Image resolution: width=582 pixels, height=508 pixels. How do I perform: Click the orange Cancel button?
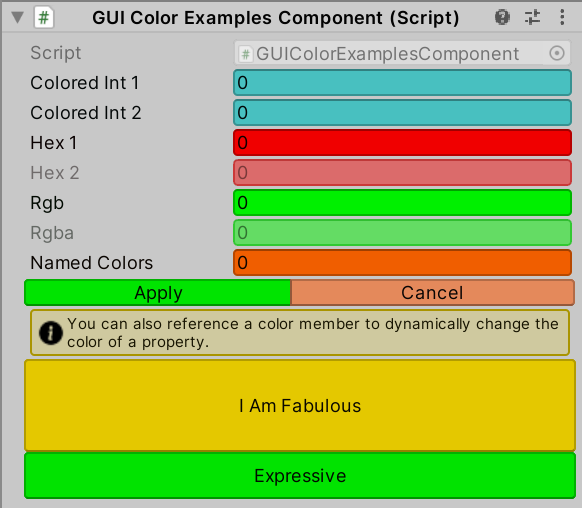pos(432,293)
